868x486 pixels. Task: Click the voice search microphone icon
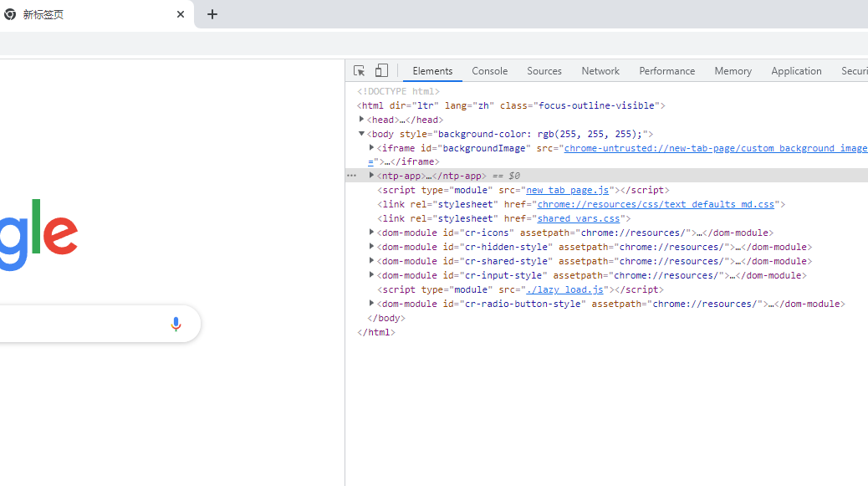point(176,324)
